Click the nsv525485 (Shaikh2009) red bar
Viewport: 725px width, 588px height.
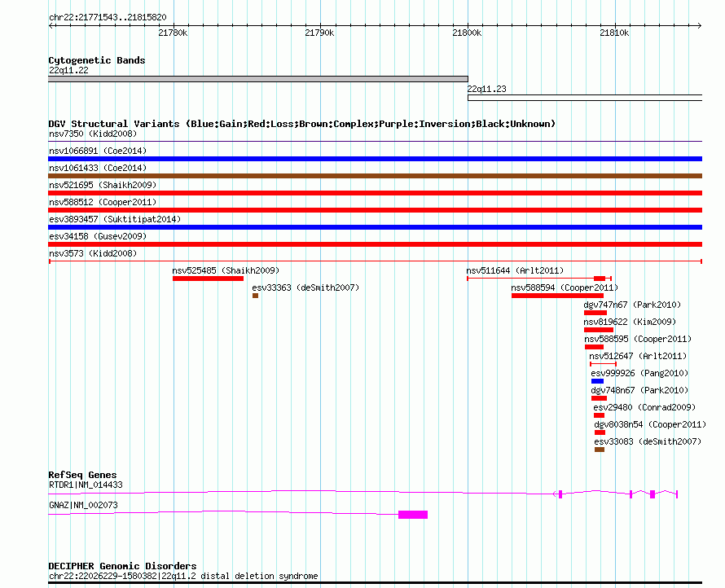click(208, 279)
